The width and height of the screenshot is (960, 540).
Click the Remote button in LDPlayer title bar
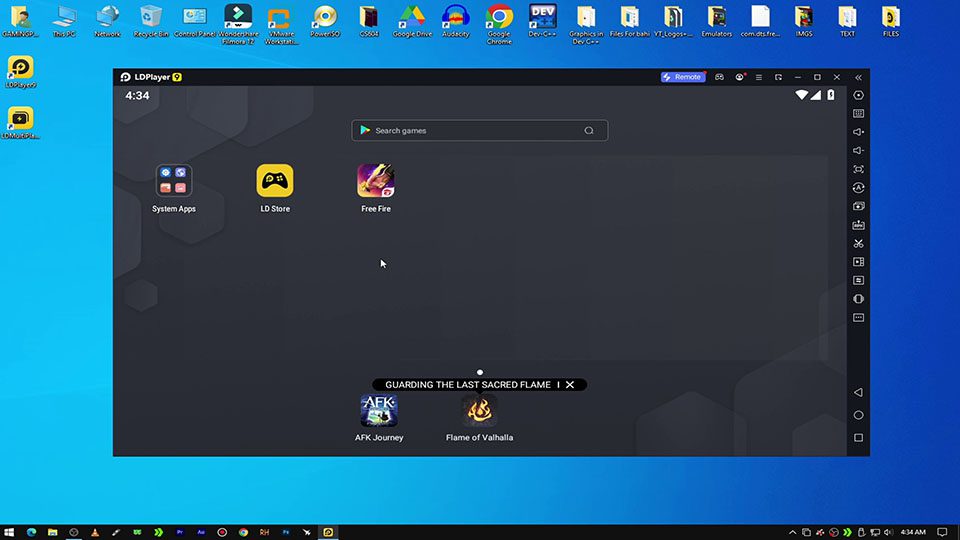pyautogui.click(x=683, y=77)
